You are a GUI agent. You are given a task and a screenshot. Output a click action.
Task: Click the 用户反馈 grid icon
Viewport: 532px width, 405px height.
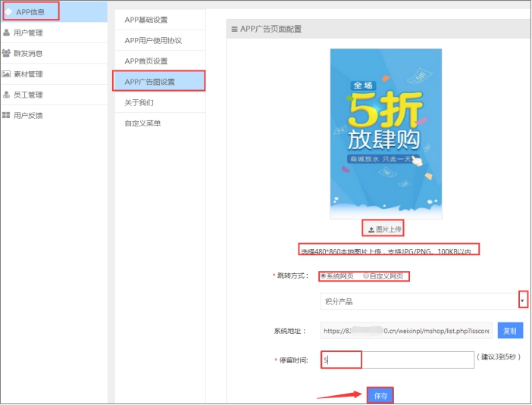tap(6, 115)
